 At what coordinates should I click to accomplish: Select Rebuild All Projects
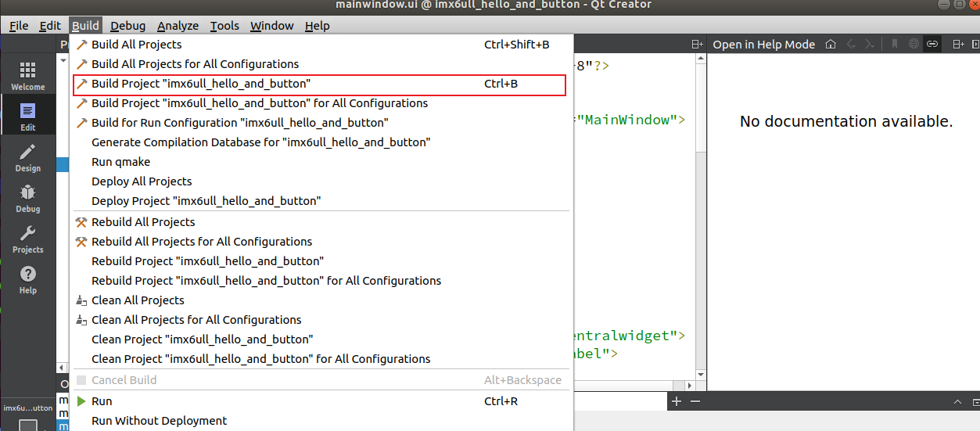[143, 222]
